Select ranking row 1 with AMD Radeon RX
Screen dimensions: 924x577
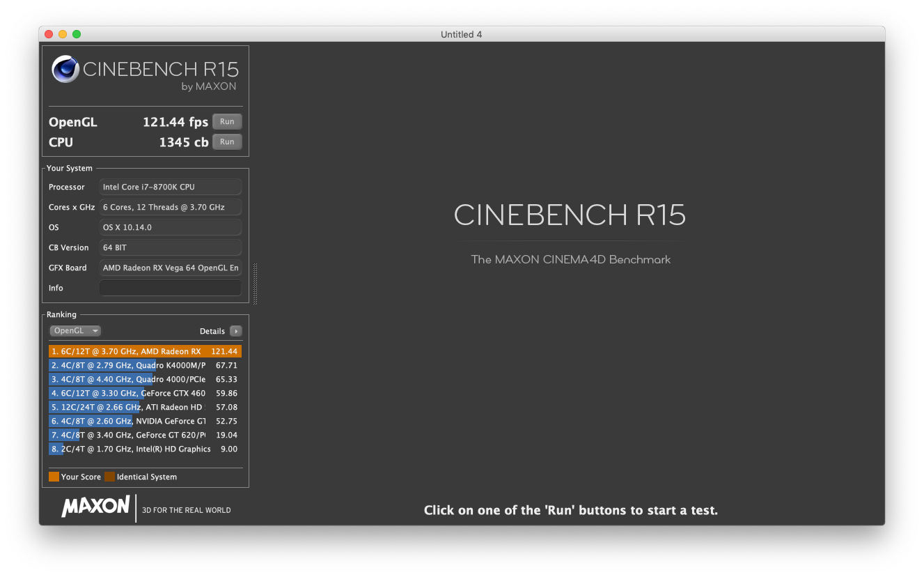(145, 351)
